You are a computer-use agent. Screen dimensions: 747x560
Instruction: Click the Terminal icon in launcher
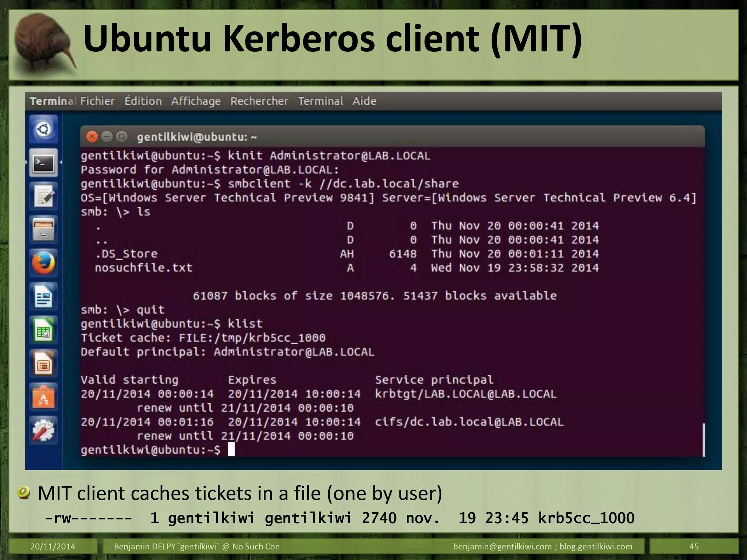43,163
